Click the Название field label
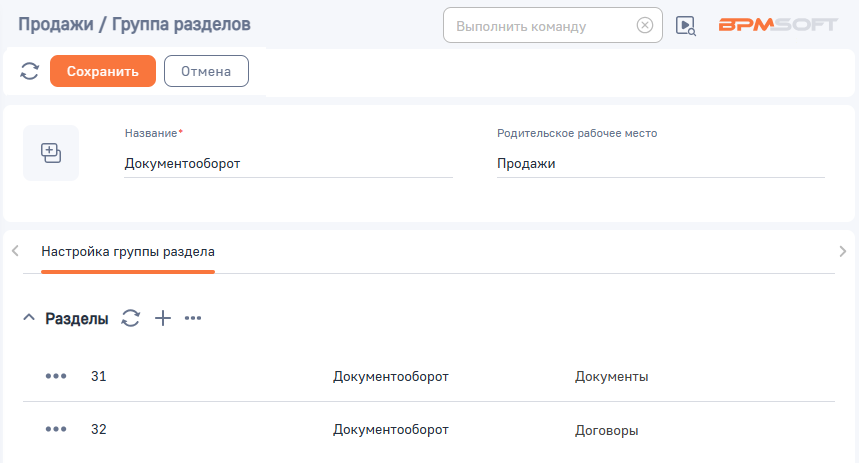The height and width of the screenshot is (463, 859). [x=151, y=133]
